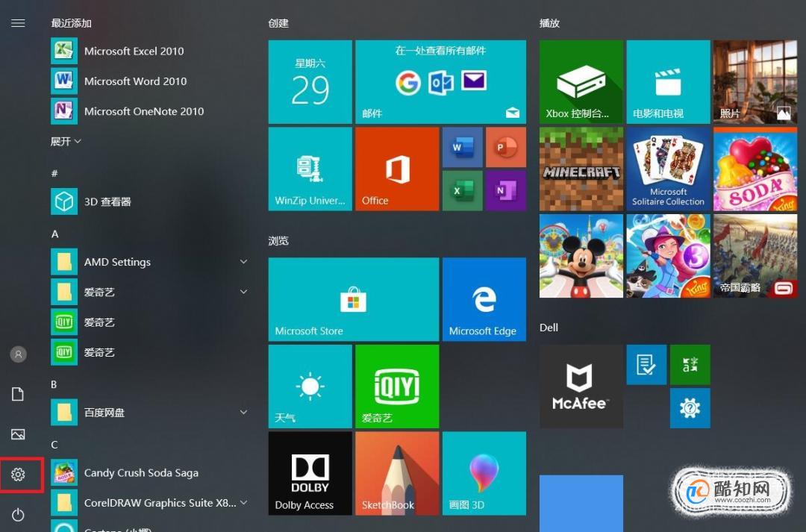
Task: Launch the Microsoft Store tile
Action: (x=354, y=299)
